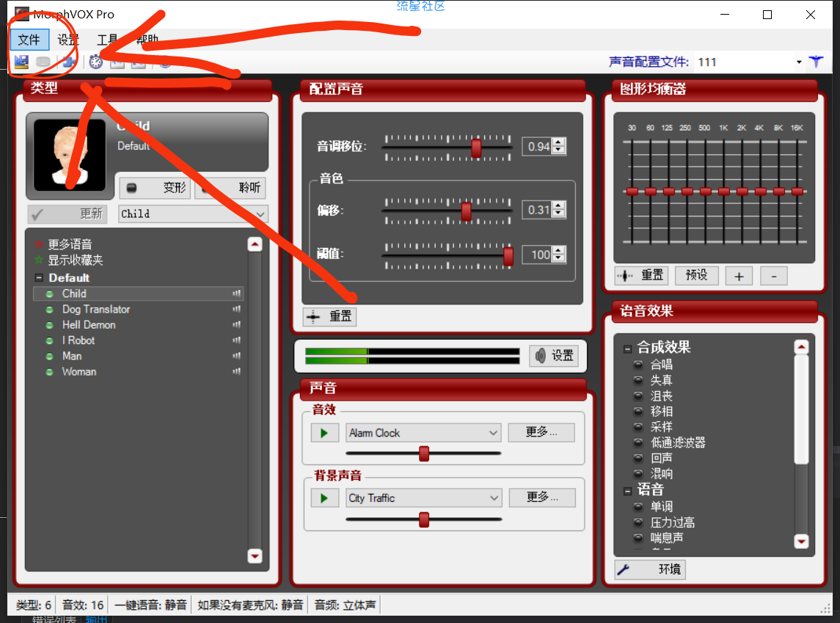Click the equalizer minus button
Screen dimensions: 840x623
(773, 277)
